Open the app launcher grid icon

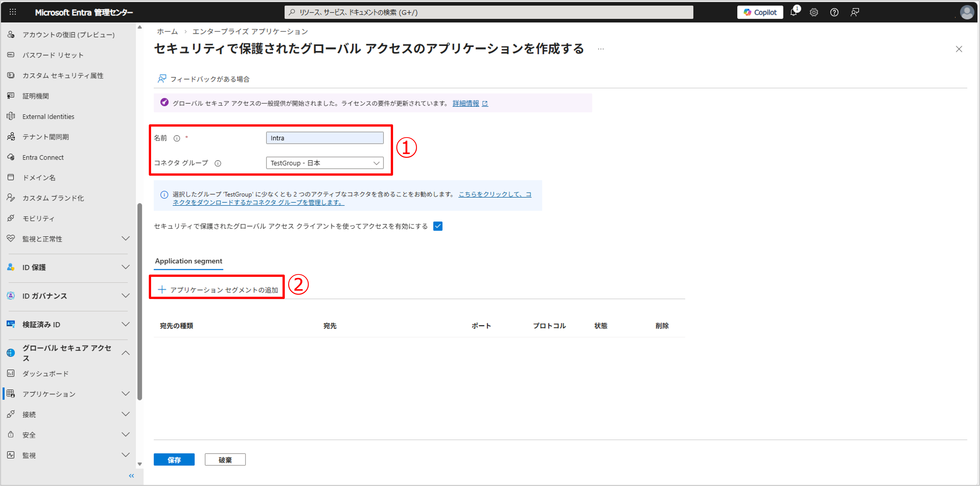13,12
